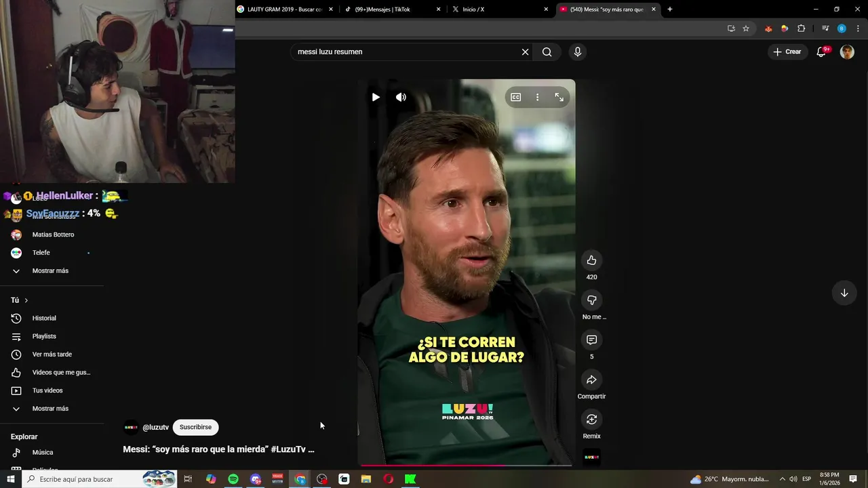Open Windows Start menu
Viewport: 868px width, 488px height.
pyautogui.click(x=10, y=479)
